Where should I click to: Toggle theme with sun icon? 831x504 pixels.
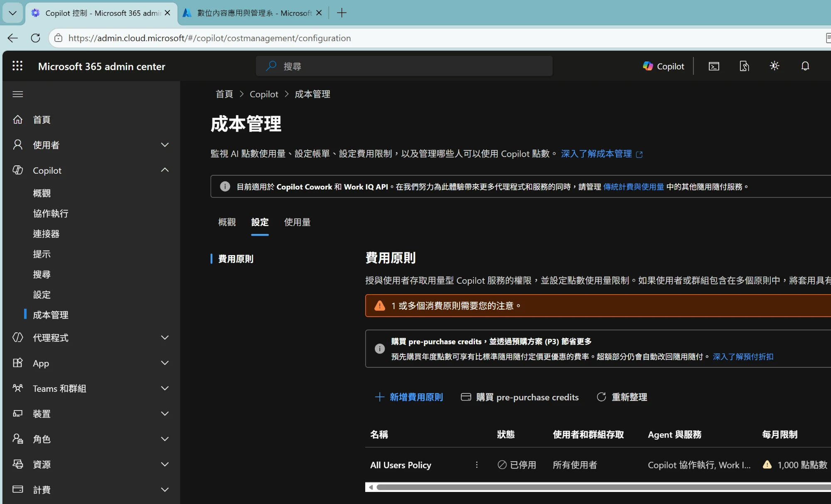point(774,66)
